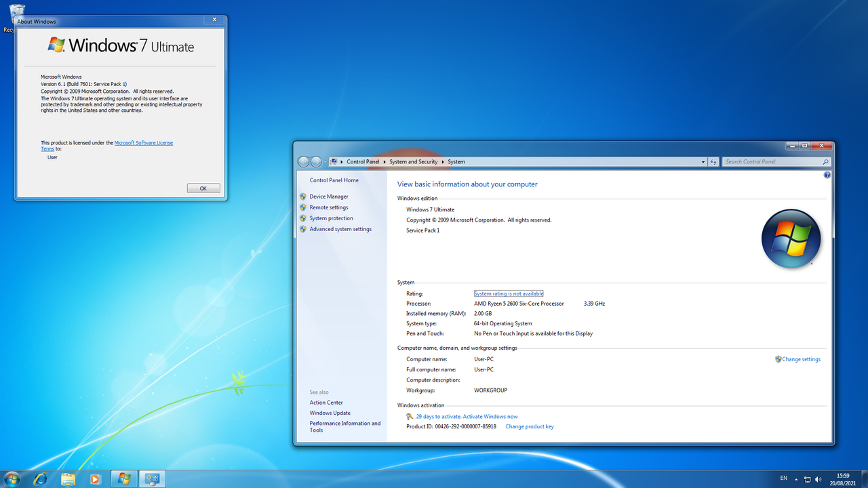868x488 pixels.
Task: Select the 'WORKGROUP' value
Action: click(x=490, y=390)
